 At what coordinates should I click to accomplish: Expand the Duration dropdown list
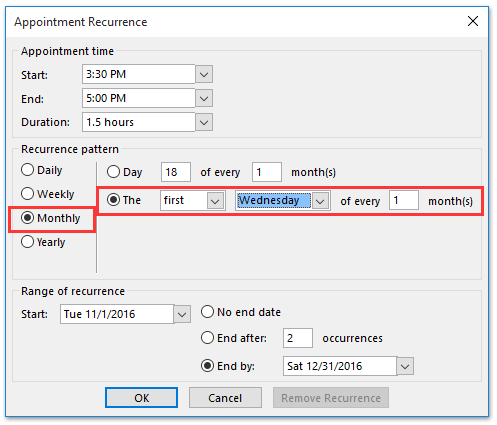(x=204, y=122)
